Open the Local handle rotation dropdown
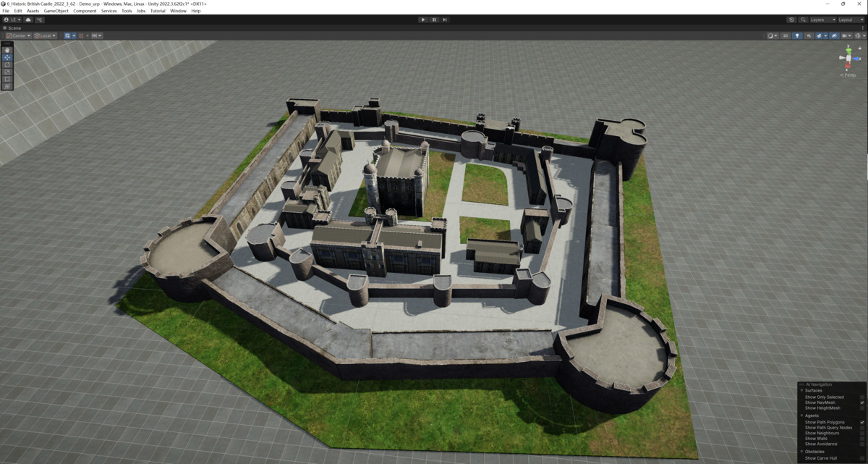This screenshot has height=464, width=868. point(45,35)
